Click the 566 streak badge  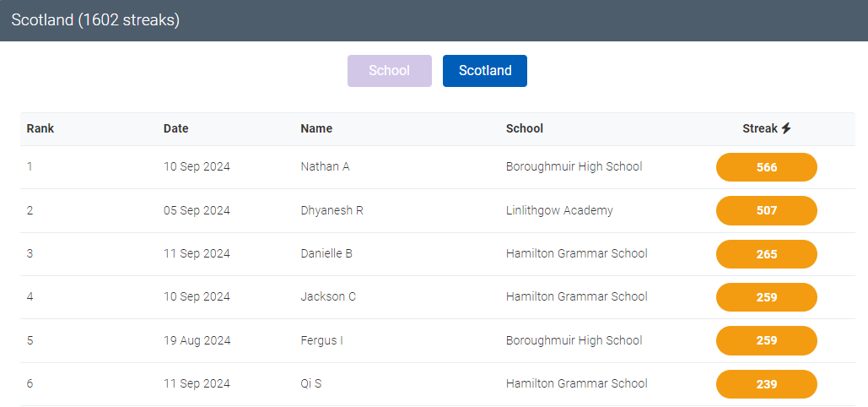(x=767, y=167)
